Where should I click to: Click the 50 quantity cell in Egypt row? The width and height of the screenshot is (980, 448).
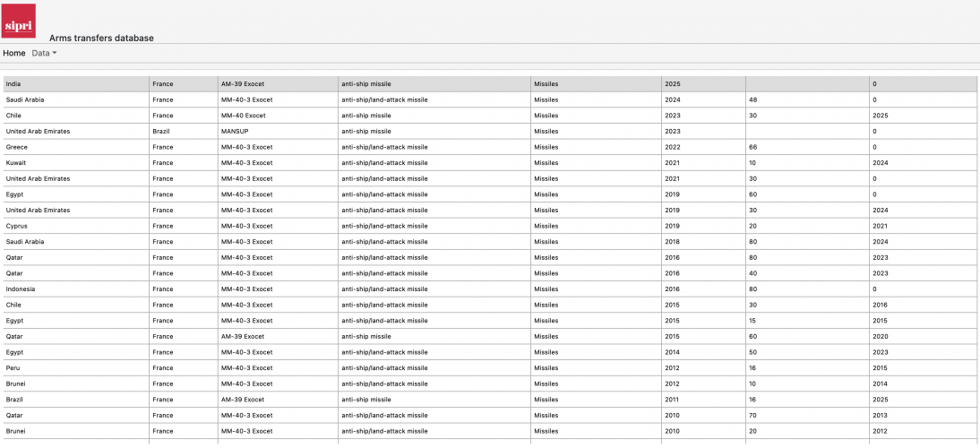pyautogui.click(x=807, y=352)
